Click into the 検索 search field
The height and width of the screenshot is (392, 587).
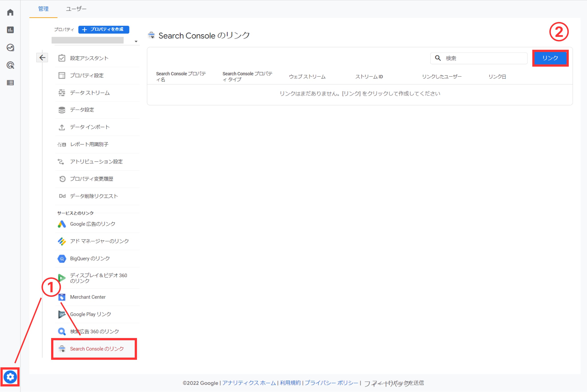click(479, 58)
